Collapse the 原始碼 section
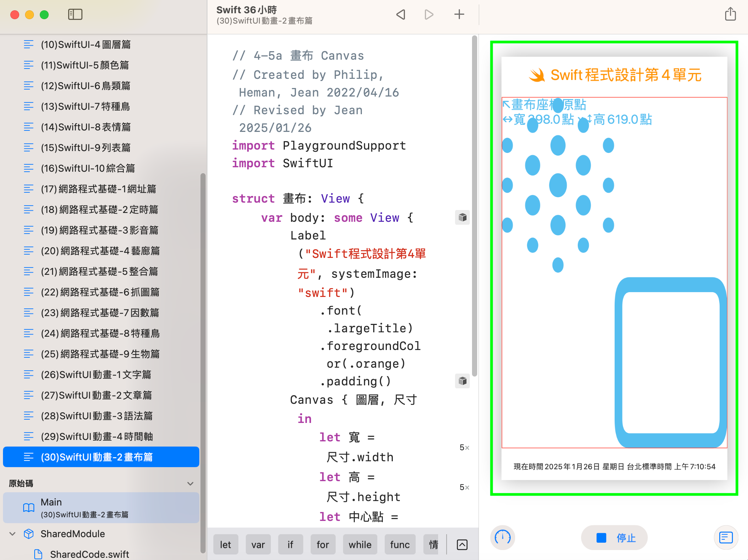Image resolution: width=748 pixels, height=560 pixels. coord(190,483)
